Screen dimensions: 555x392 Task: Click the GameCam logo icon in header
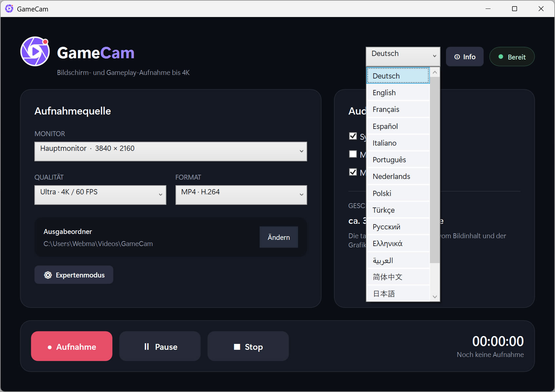coord(35,51)
